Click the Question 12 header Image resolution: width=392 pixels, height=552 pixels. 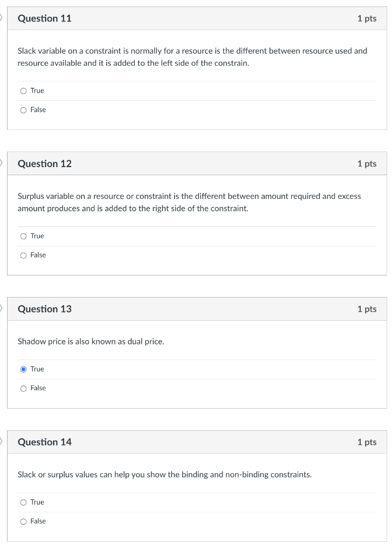45,163
